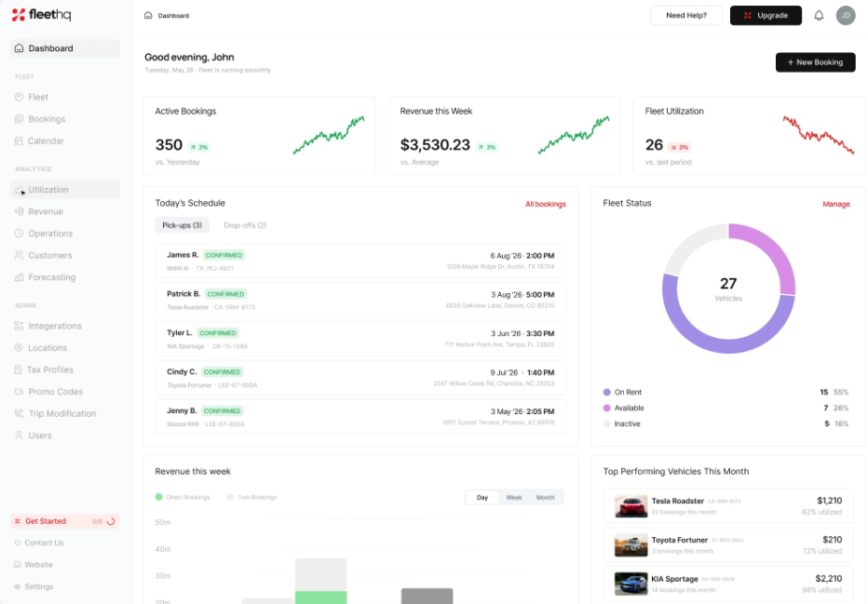Image resolution: width=868 pixels, height=604 pixels.
Task: Select Month view in revenue chart
Action: click(545, 497)
